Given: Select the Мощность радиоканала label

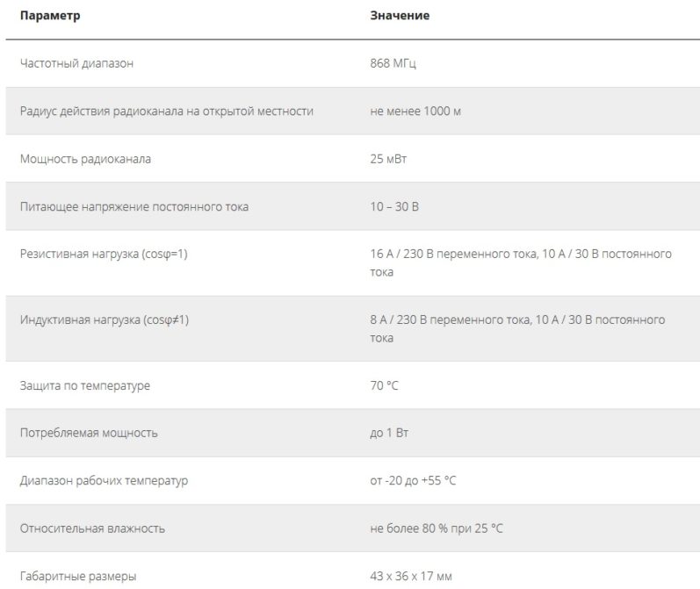Looking at the screenshot, I should tap(85, 159).
